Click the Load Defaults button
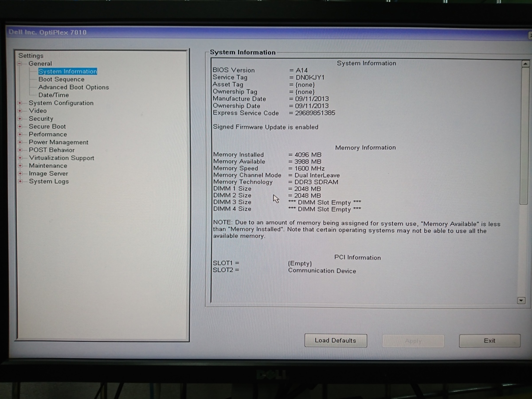Screen dimensions: 532x399 [x=336, y=340]
